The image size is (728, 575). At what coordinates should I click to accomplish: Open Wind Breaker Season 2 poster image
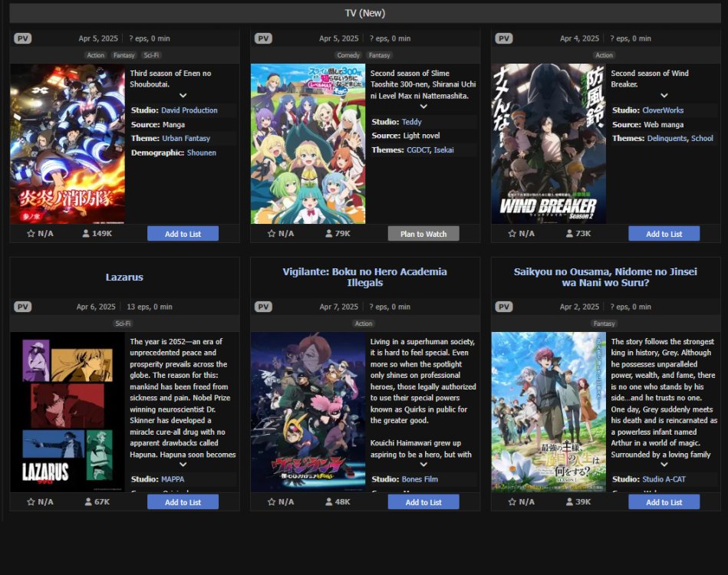coord(548,144)
